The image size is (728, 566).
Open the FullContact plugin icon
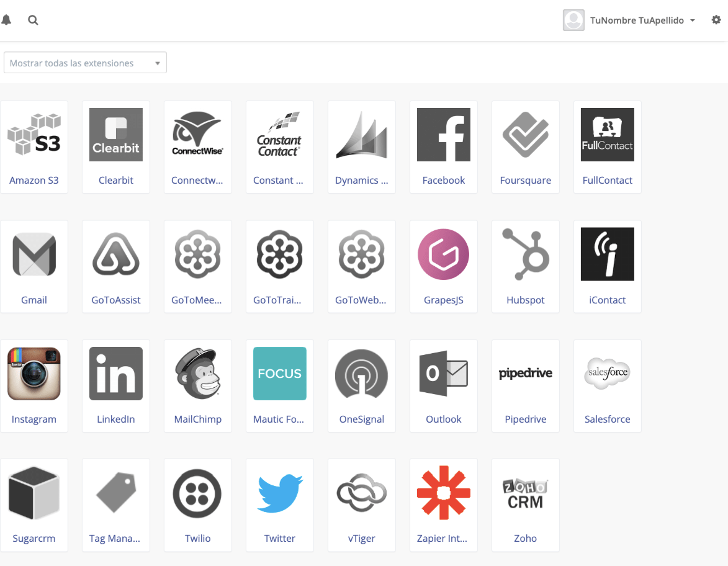click(x=607, y=135)
